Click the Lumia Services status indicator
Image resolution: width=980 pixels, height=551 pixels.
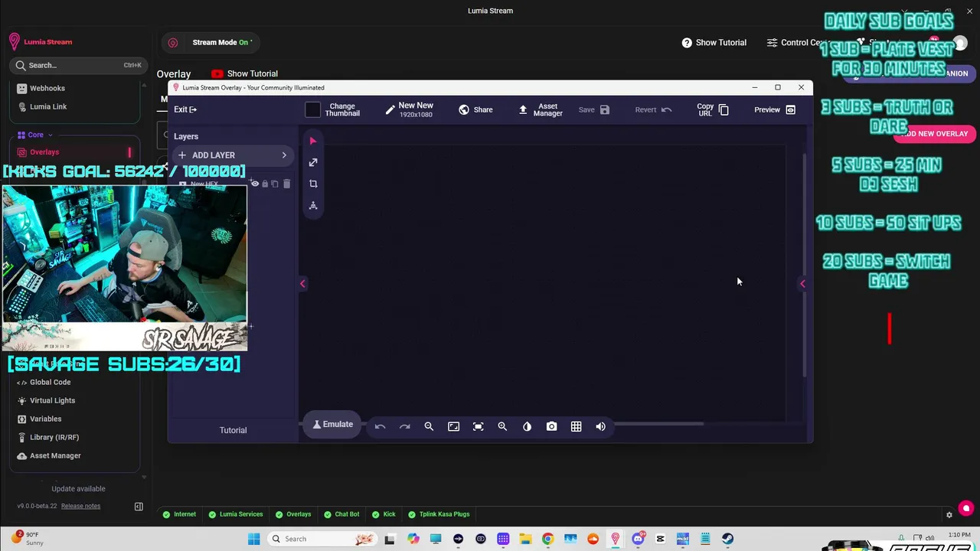235,514
